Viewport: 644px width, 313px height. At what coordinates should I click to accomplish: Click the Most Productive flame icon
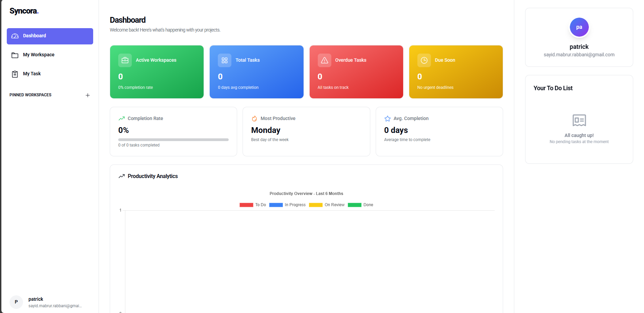tap(254, 118)
